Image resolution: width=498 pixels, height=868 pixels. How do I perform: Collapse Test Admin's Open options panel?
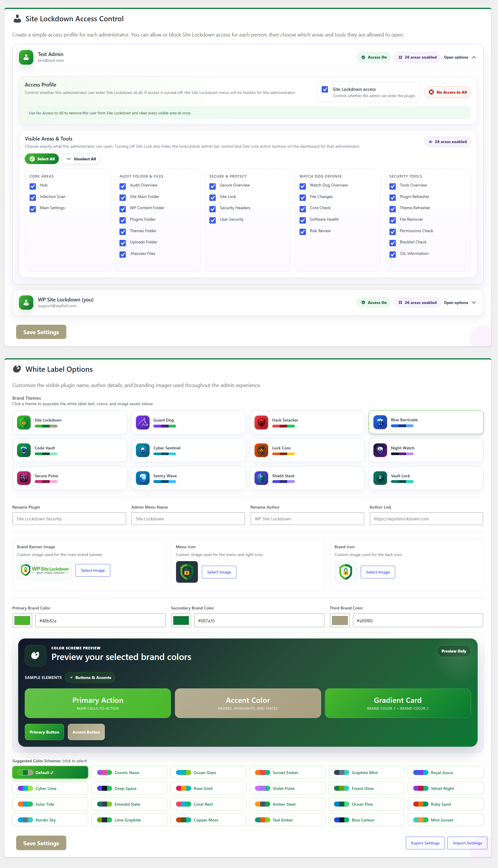point(460,57)
